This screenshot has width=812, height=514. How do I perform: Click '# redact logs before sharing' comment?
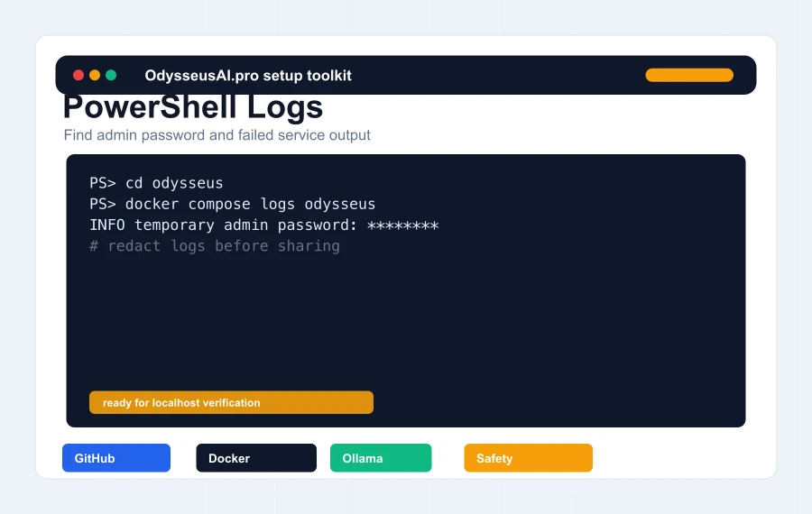215,246
